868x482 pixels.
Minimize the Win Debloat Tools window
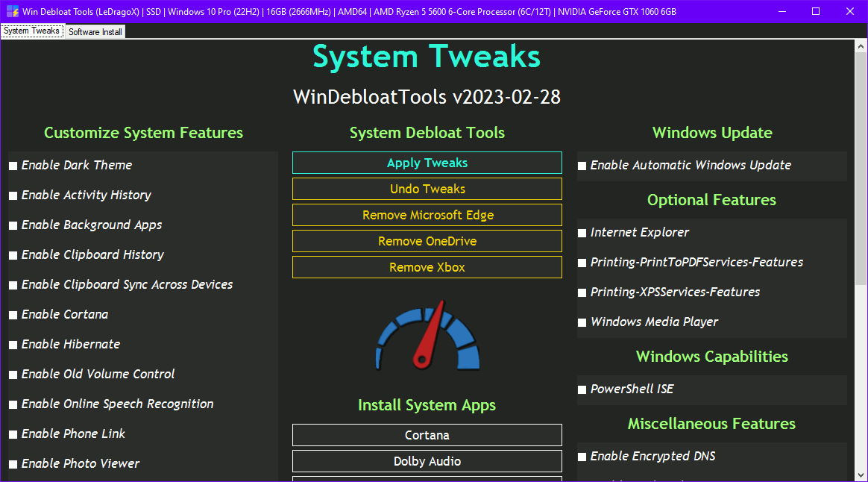pyautogui.click(x=782, y=12)
